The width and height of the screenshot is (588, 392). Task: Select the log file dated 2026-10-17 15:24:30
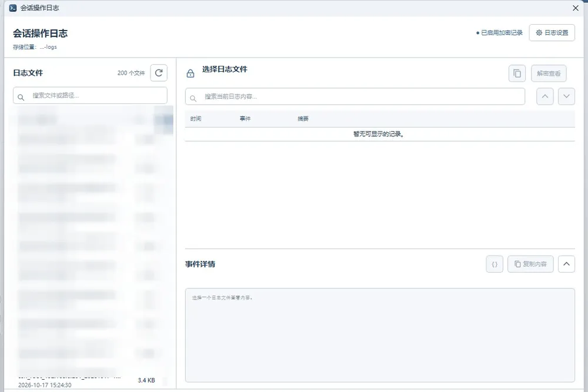[90, 380]
